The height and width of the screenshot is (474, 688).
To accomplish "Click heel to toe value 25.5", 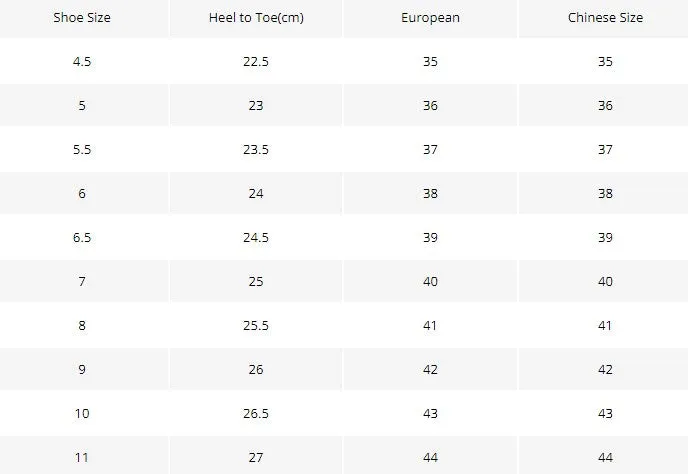I will coord(256,326).
